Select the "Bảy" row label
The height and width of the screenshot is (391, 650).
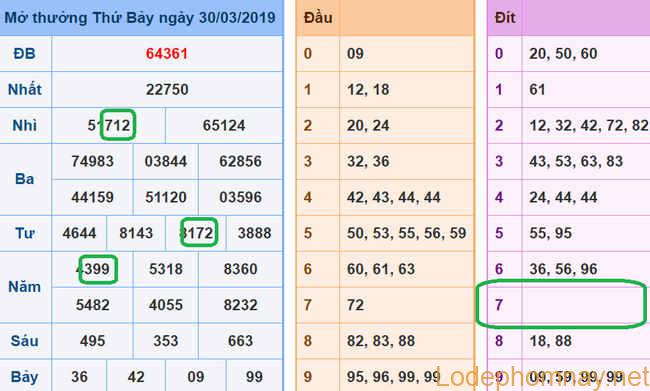click(x=24, y=377)
